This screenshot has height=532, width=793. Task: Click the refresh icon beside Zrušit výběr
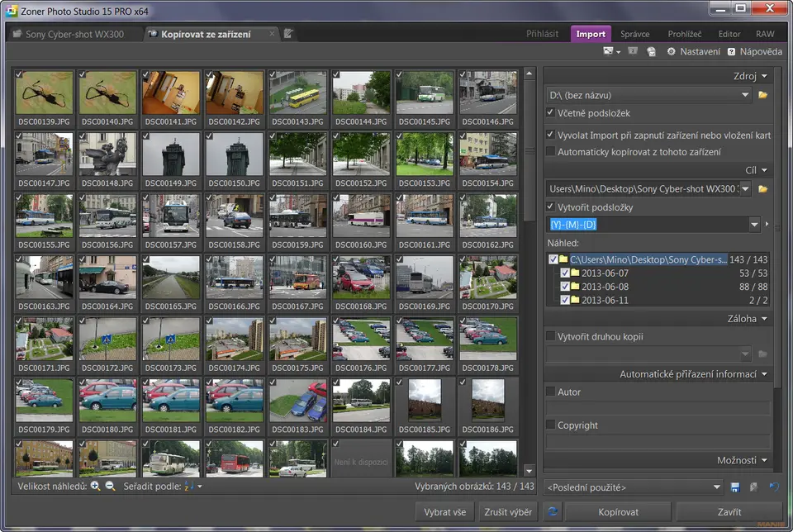point(553,512)
